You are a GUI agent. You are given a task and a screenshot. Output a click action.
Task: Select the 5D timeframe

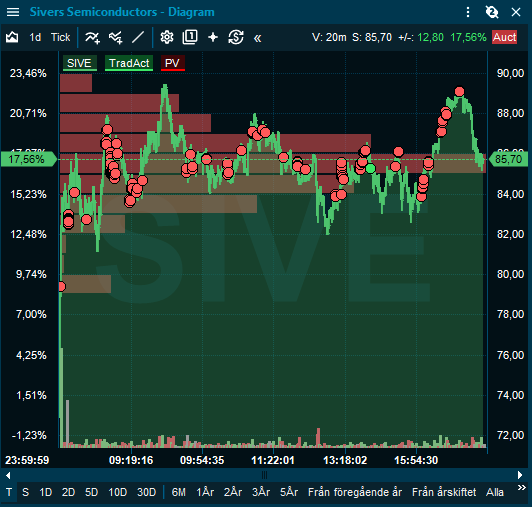click(x=91, y=492)
